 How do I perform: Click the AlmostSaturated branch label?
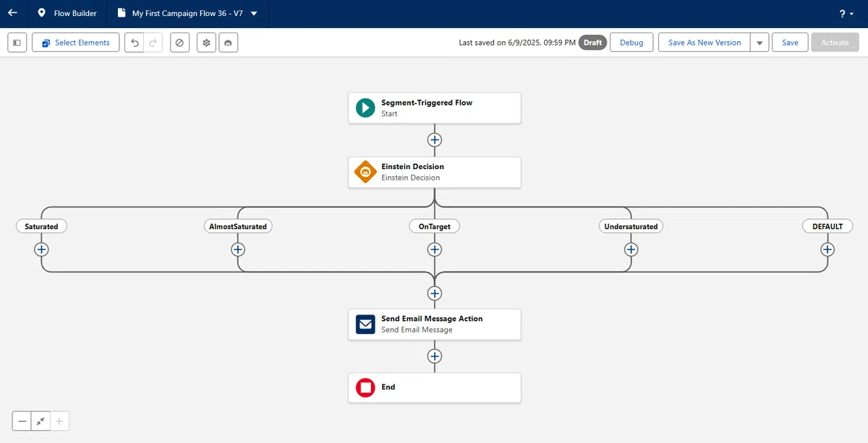point(238,226)
